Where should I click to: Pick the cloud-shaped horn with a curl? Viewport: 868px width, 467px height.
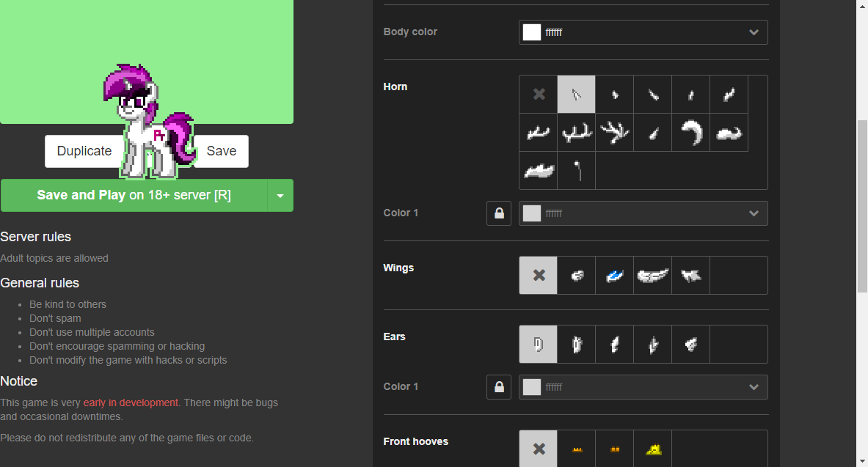coord(729,132)
